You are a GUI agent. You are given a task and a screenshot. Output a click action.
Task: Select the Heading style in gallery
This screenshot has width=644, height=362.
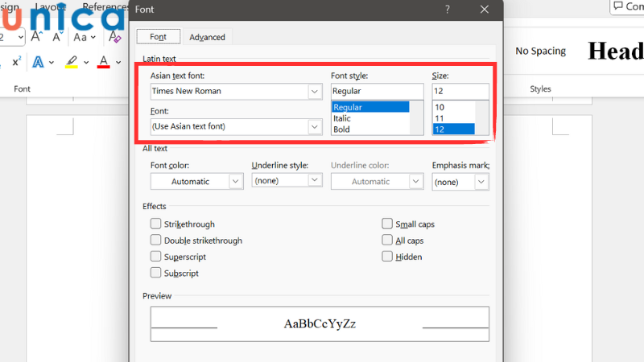pyautogui.click(x=615, y=51)
